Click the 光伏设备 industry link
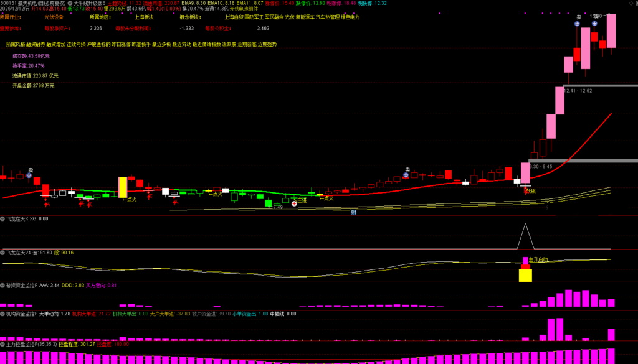The image size is (638, 364). pos(54,17)
